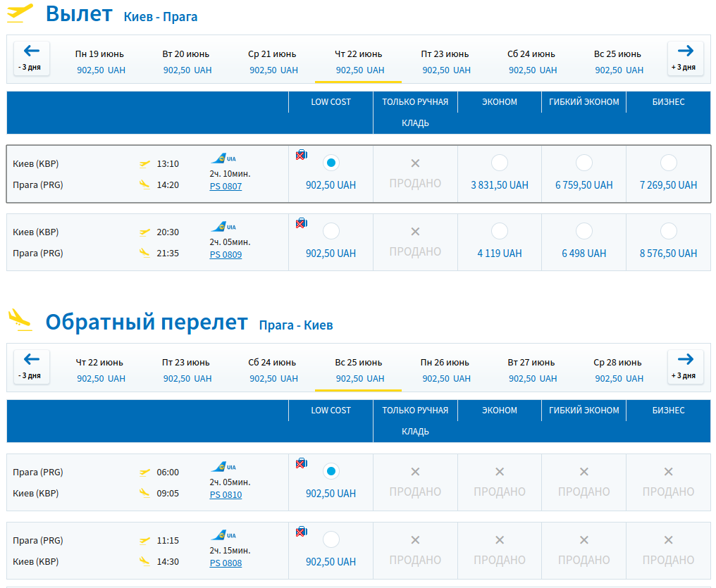Screen dimensions: 716x588
Task: Switch return date to Пн 26 июнь
Action: point(445,370)
